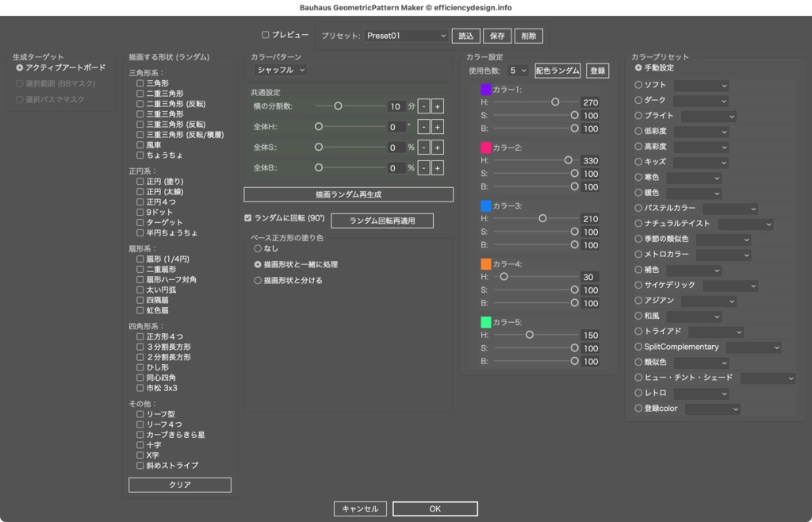This screenshot has height=522, width=812.
Task: Click カラー2 H value field 330
Action: tap(590, 160)
